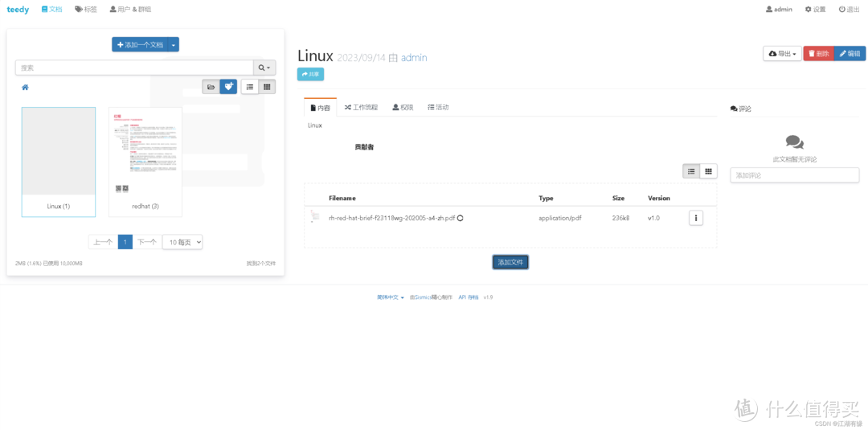Show files in grid view mode
868x430 pixels.
[x=709, y=171]
